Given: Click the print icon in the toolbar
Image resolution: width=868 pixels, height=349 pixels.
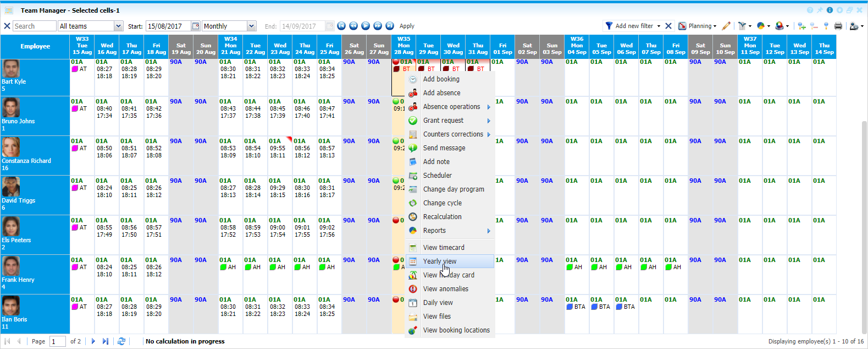Looking at the screenshot, I should (838, 26).
